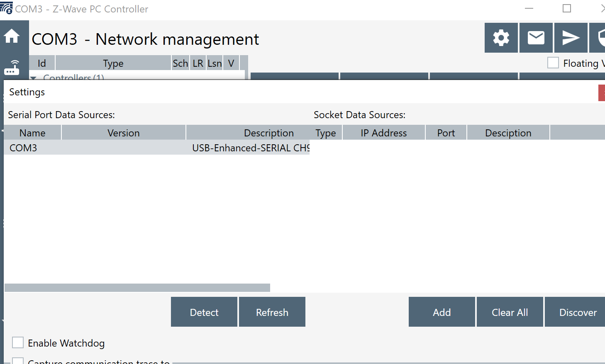
Task: Enable the Watchdog checkbox
Action: click(18, 342)
